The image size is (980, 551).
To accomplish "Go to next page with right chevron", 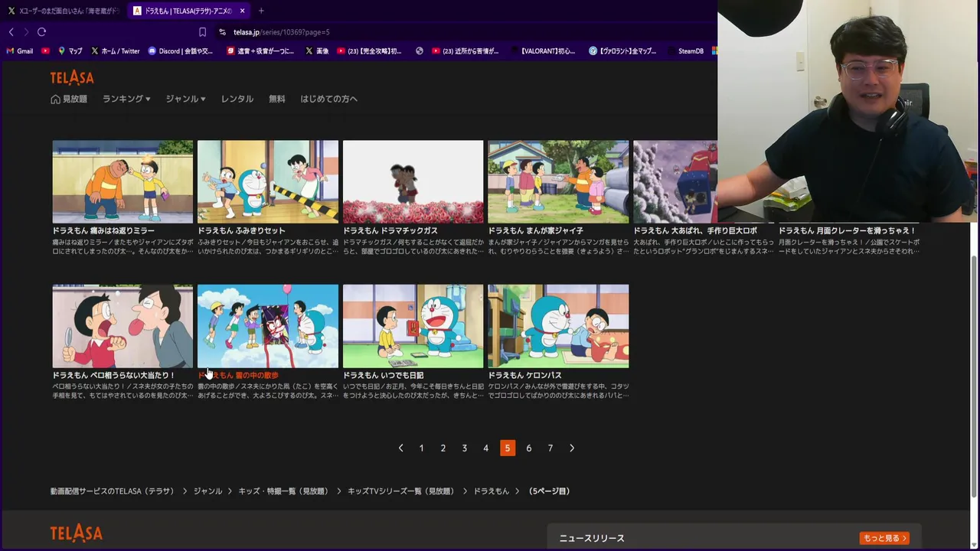I will tap(571, 448).
